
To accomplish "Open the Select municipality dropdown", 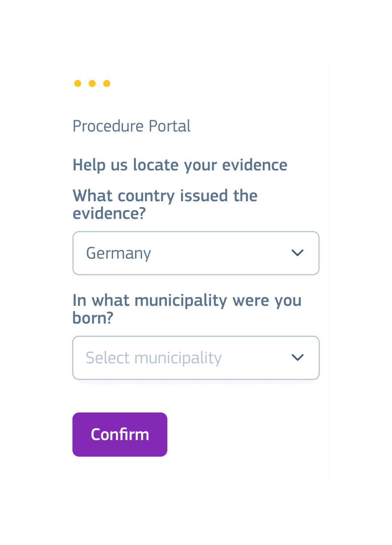I will (x=196, y=358).
